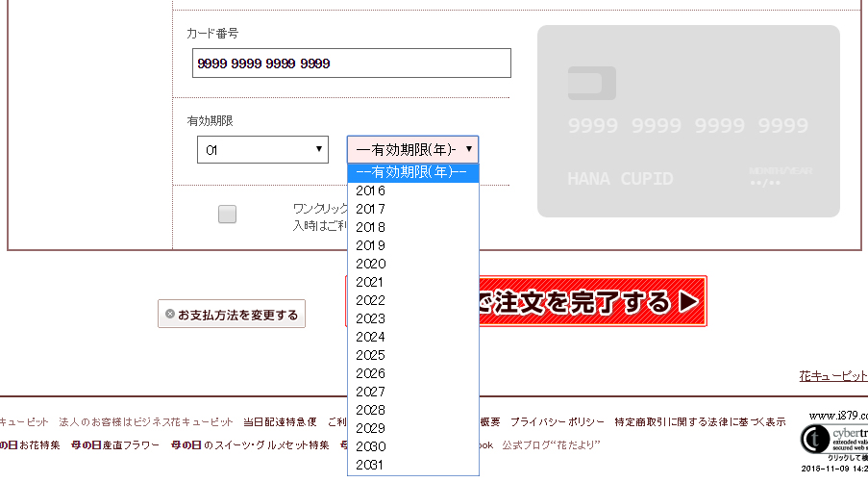Click the credit card preview image
This screenshot has width=868, height=482.
coord(688,121)
